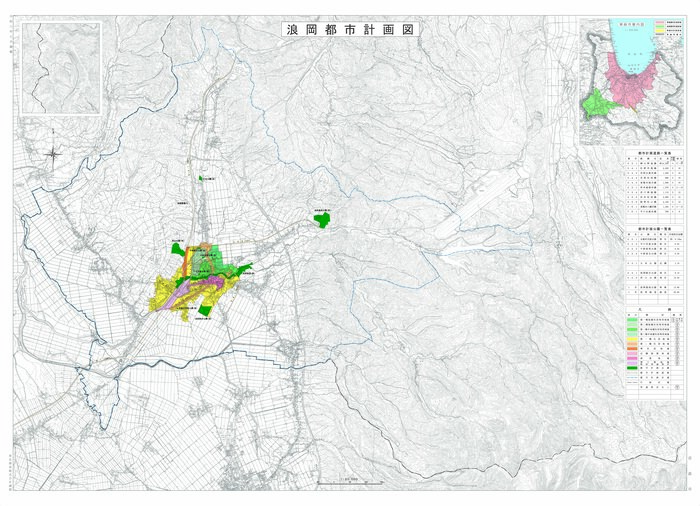Pick the dark green swatch in the legend

(x=632, y=368)
